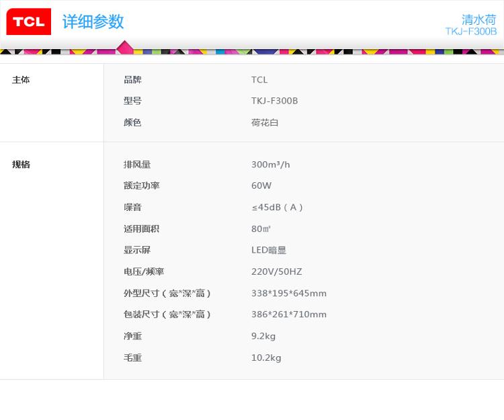Click the 噪音 label
Viewport: 504px width, 420px height.
(x=133, y=207)
